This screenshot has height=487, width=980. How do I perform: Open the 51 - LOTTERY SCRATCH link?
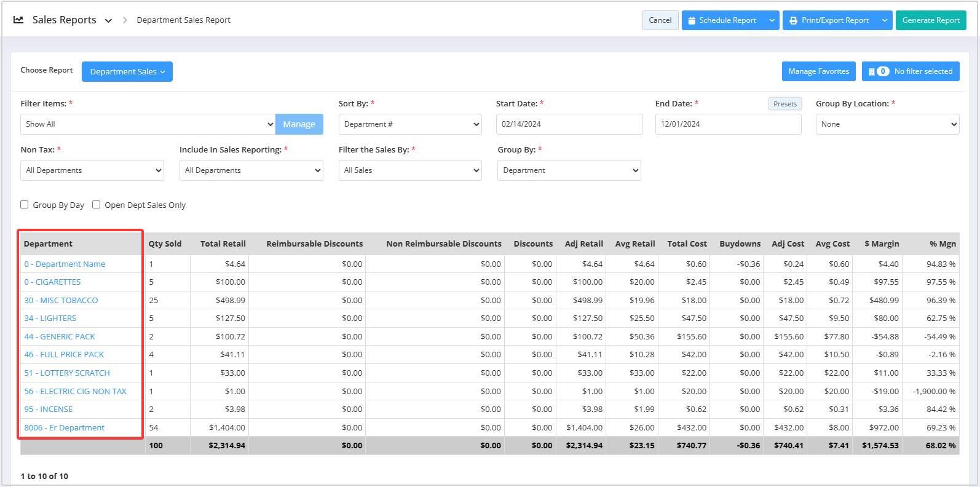coord(67,373)
